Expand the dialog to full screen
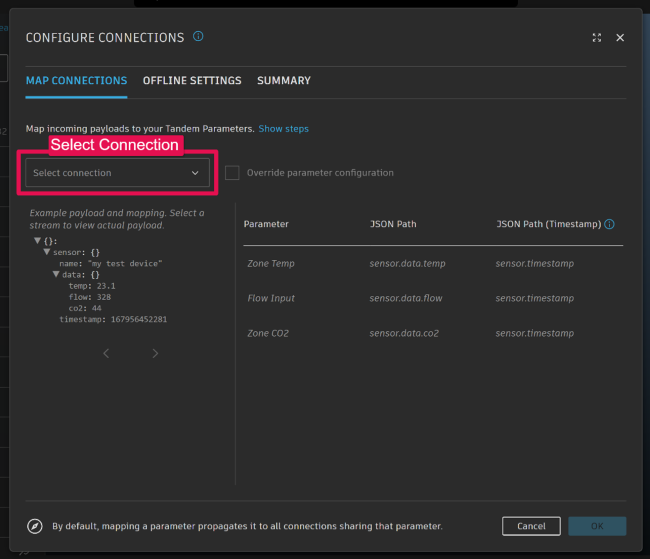Screen dimensions: 650x559 tap(597, 38)
